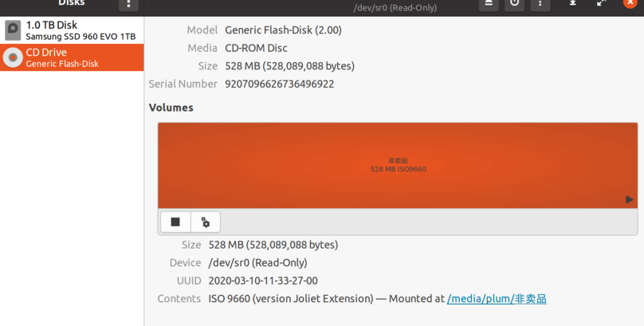
Task: Minimize the Disks window
Action: pos(572,3)
